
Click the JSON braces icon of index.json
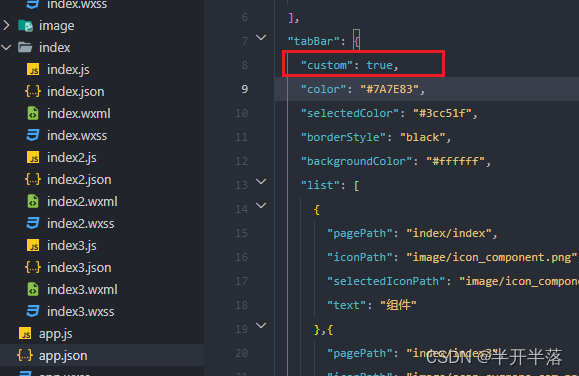pyautogui.click(x=32, y=91)
